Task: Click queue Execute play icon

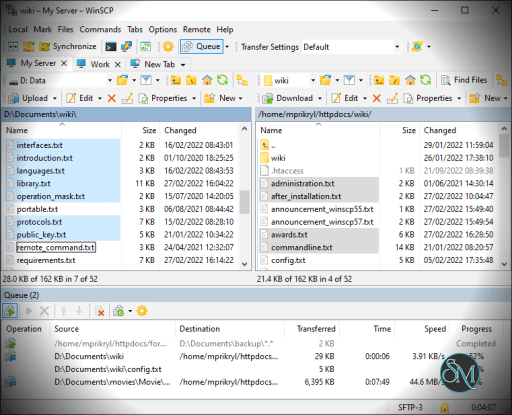Action: [29, 311]
